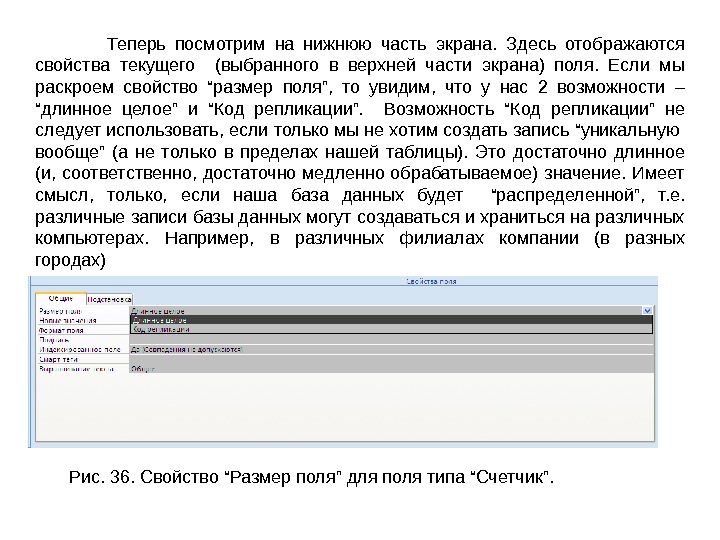This screenshot has height=540, width=720.
Task: Switch to the Подстановка tab
Action: point(109,299)
